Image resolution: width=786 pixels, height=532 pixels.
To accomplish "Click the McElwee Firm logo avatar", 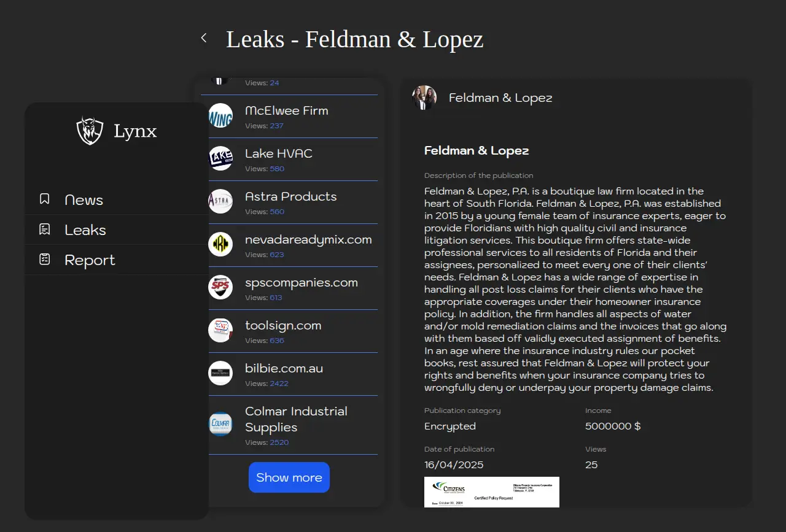I will pos(220,115).
